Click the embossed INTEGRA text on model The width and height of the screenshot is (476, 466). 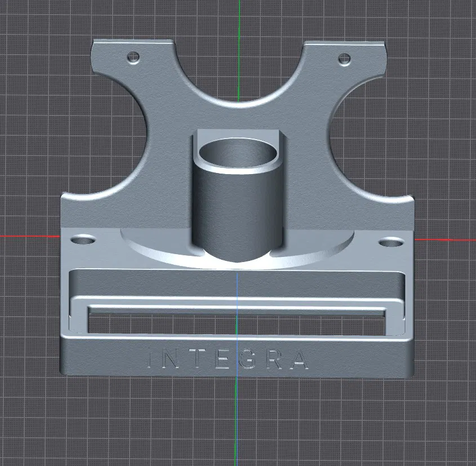(x=228, y=358)
